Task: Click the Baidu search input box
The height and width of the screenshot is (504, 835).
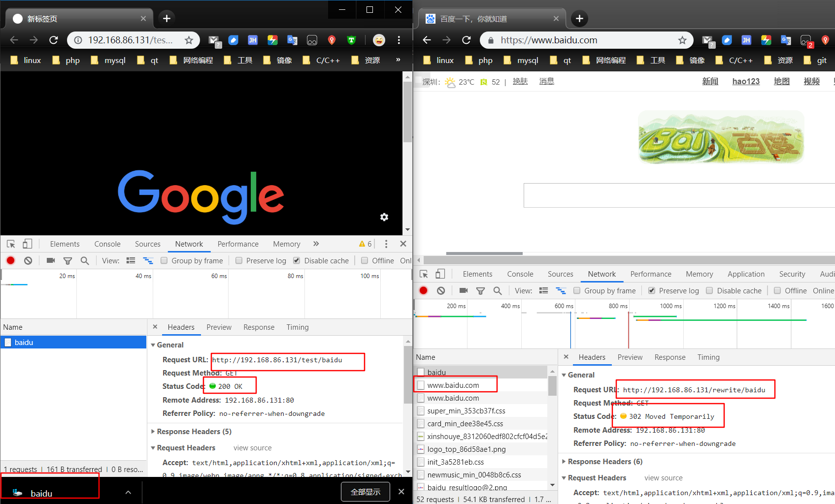Action: click(x=679, y=195)
